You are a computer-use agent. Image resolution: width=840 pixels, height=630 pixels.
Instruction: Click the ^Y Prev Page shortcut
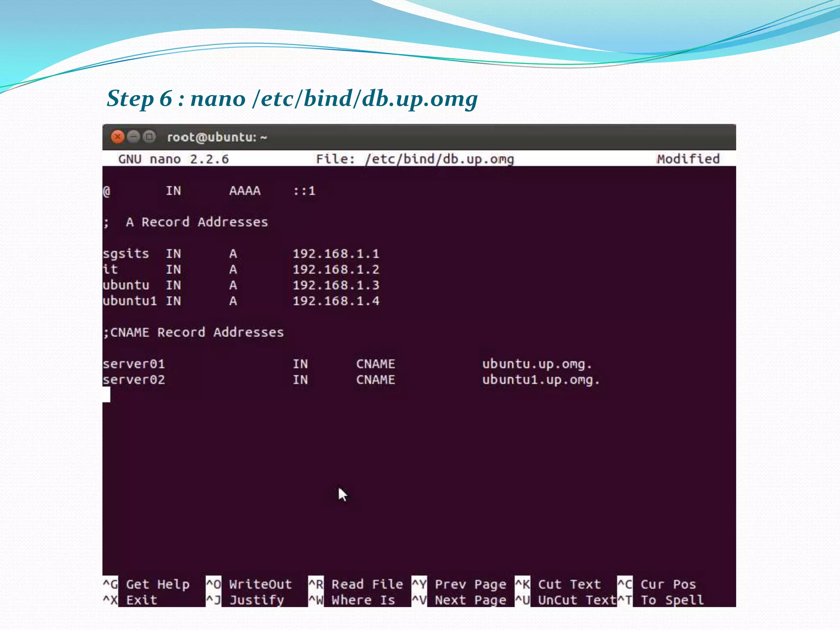coord(459,584)
